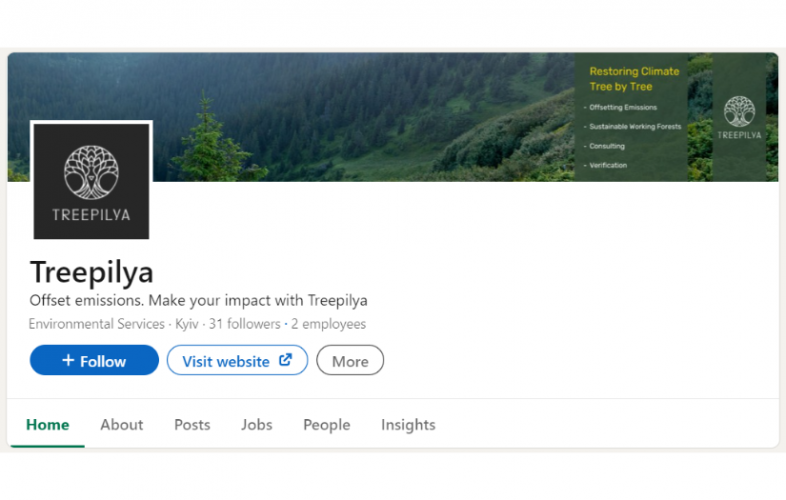Click the Restoring Climate Tree by Tree headline
Image resolution: width=786 pixels, height=500 pixels.
[x=634, y=79]
